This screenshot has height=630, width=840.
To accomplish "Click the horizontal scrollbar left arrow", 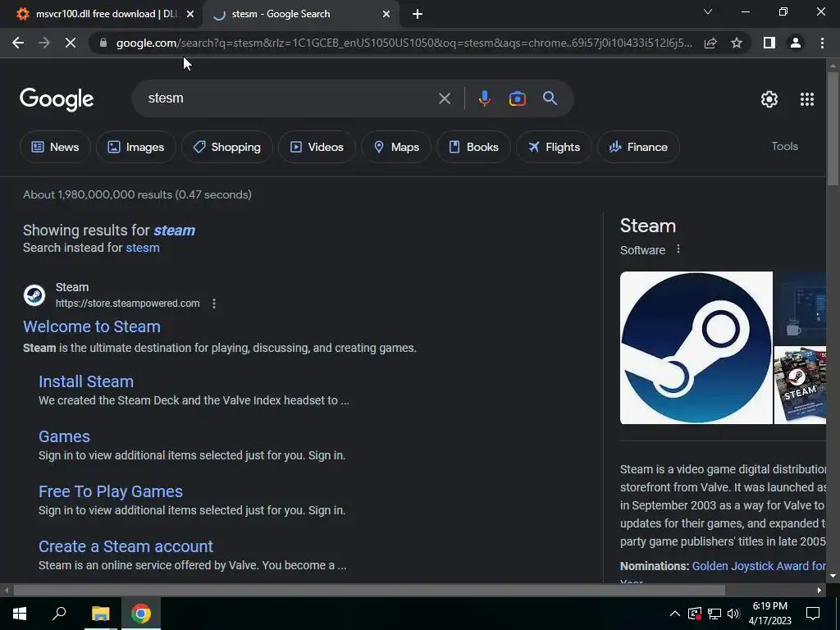I will tap(7, 591).
